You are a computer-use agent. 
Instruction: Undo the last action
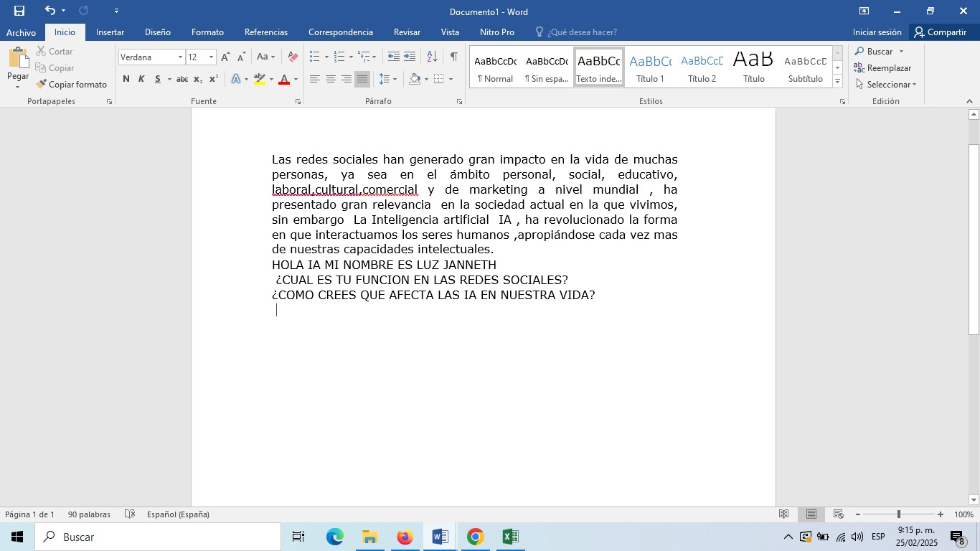click(x=50, y=11)
